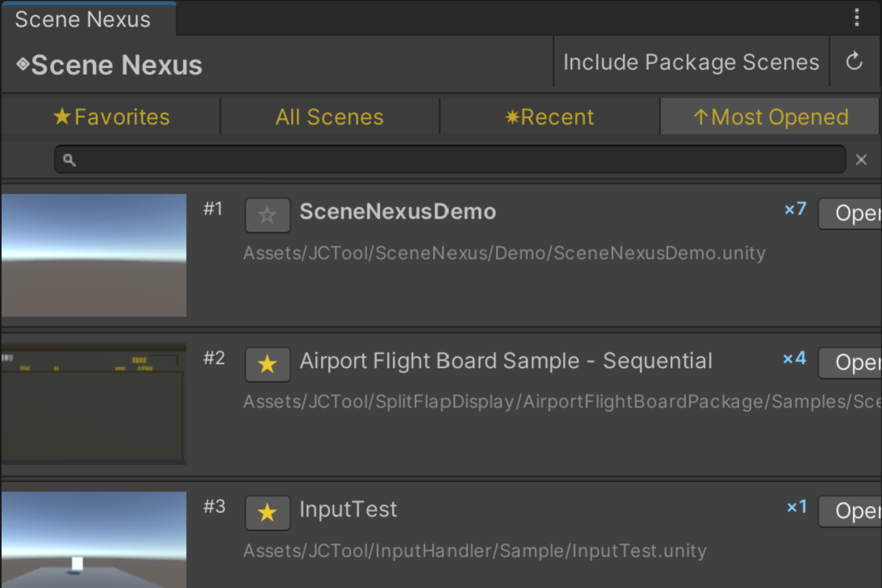The width and height of the screenshot is (882, 588).
Task: Click the refresh scenes icon
Action: [854, 62]
